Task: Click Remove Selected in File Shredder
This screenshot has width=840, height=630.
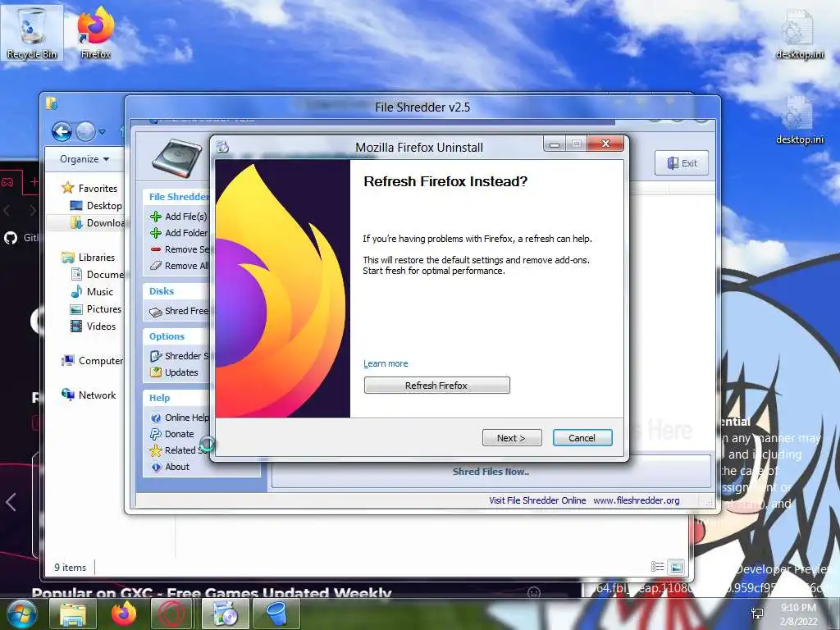Action: pyautogui.click(x=179, y=249)
